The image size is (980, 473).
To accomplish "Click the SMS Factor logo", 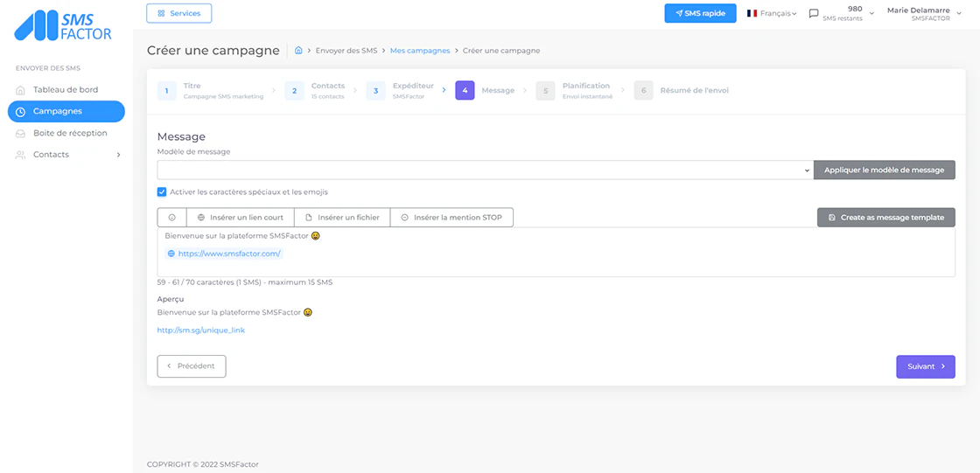I will click(x=62, y=25).
